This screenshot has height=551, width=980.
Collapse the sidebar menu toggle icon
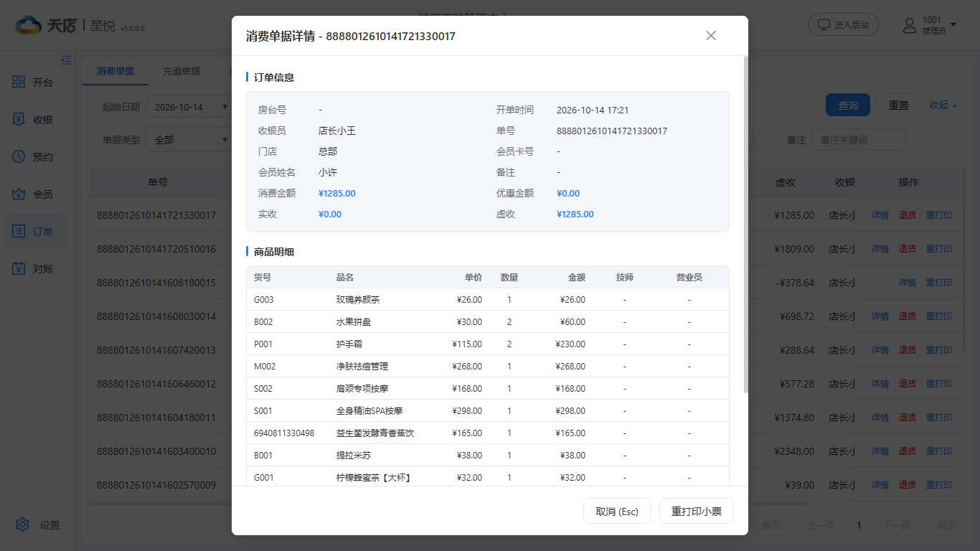pos(67,60)
